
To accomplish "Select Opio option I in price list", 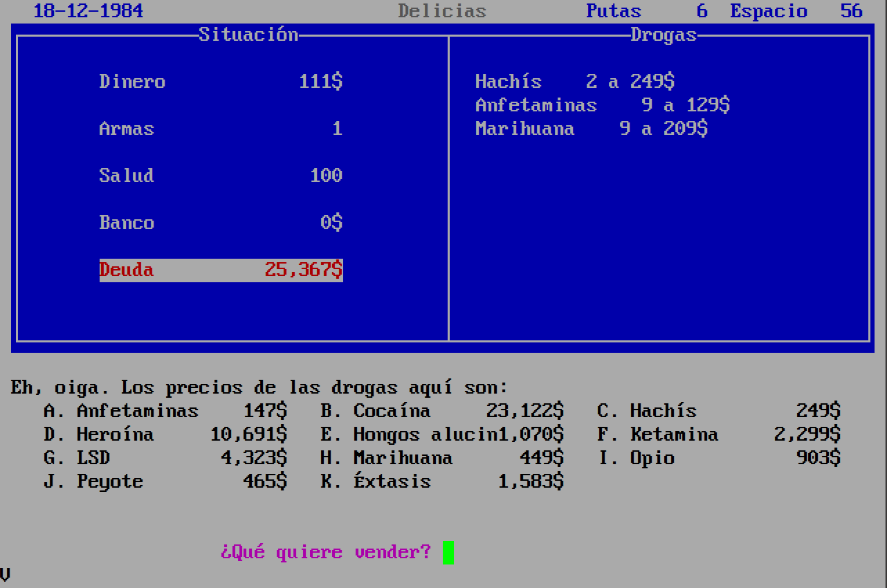I will (652, 458).
